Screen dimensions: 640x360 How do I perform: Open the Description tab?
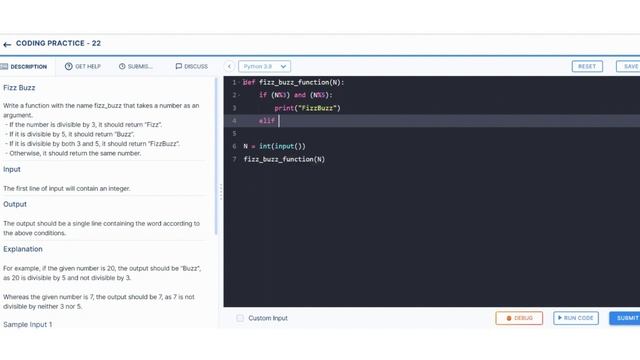[x=24, y=67]
